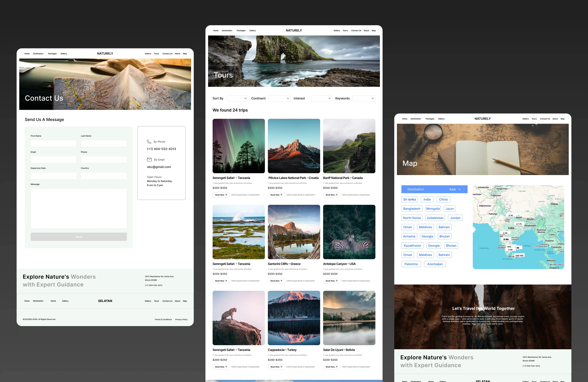Open the Cappadocia – Turkey tour photo
Image resolution: width=588 pixels, height=382 pixels.
pyautogui.click(x=294, y=318)
